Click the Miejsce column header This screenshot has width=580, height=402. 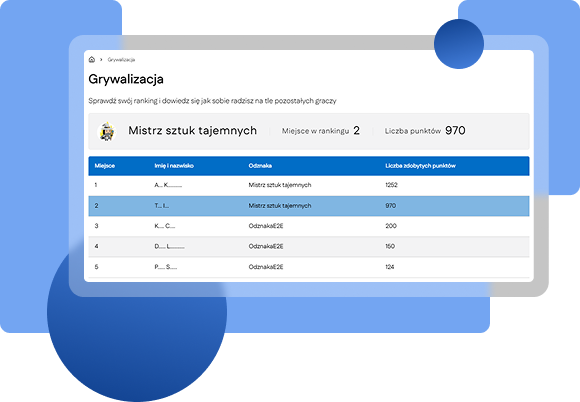pyautogui.click(x=105, y=166)
